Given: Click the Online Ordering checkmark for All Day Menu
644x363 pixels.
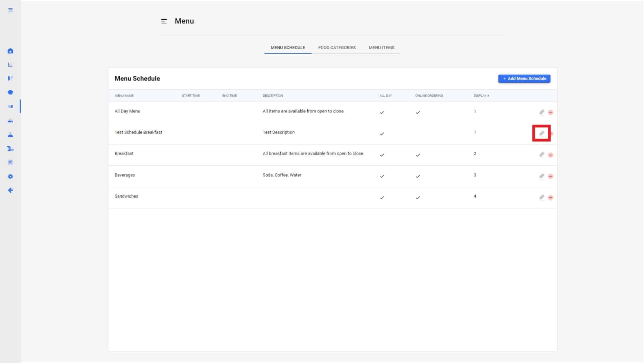Looking at the screenshot, I should tap(418, 112).
